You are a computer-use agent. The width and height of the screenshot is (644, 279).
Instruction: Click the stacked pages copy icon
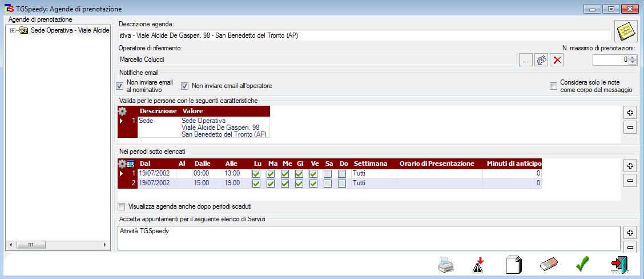click(x=514, y=265)
